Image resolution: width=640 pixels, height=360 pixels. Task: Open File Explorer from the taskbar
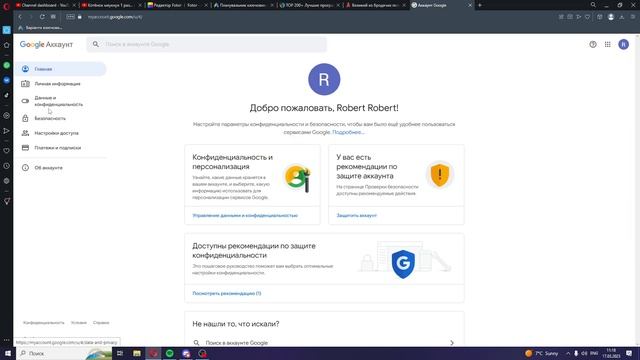[x=137, y=353]
